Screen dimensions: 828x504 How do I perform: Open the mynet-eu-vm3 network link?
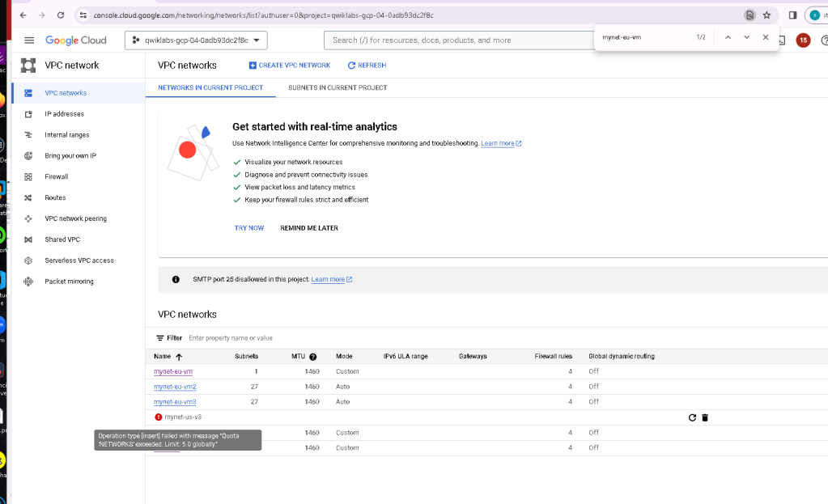click(175, 402)
